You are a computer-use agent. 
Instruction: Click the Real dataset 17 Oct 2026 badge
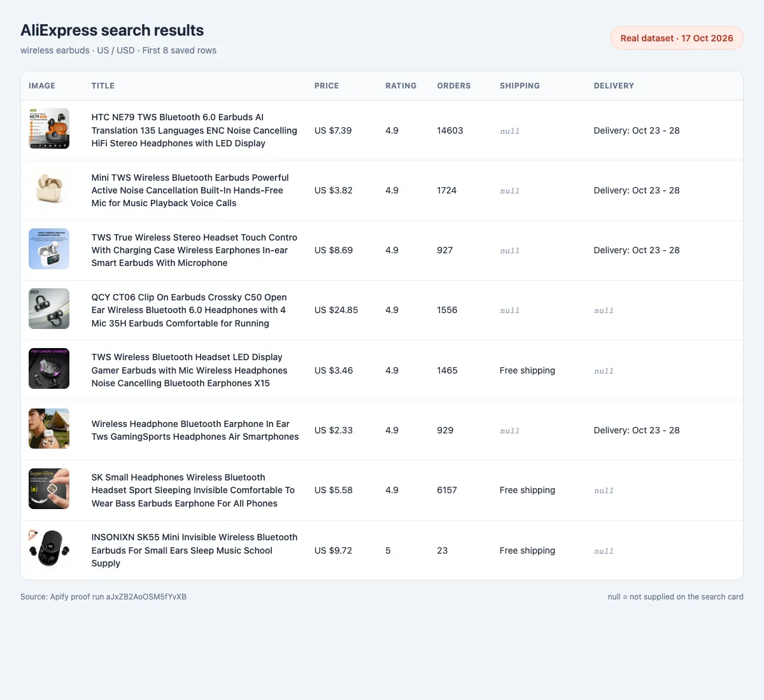677,38
